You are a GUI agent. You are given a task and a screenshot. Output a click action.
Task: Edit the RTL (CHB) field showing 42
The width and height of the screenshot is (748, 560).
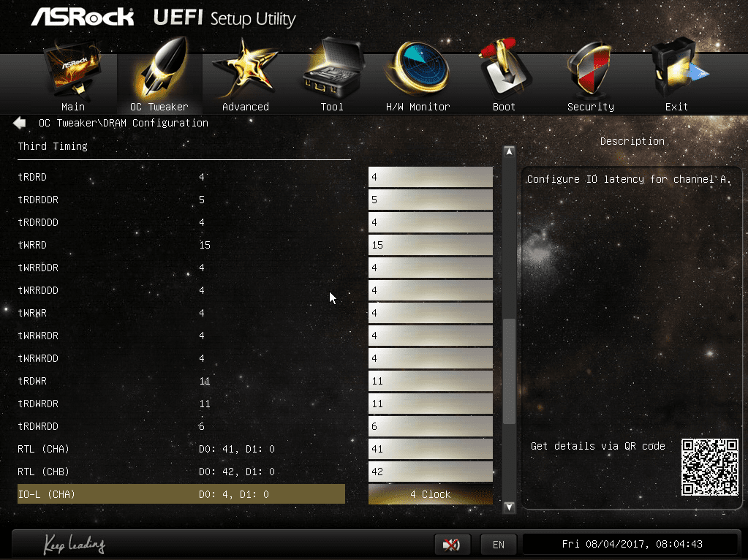(430, 472)
